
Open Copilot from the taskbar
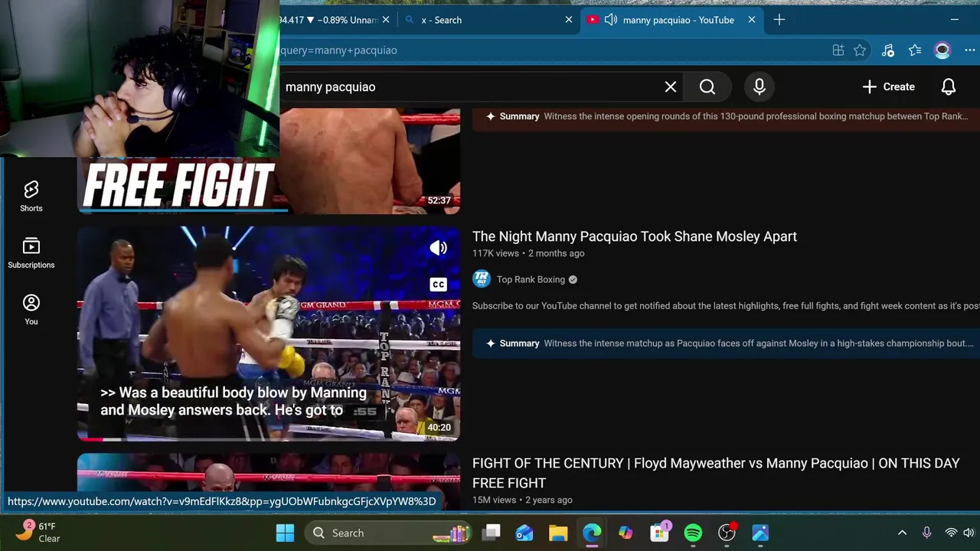626,533
